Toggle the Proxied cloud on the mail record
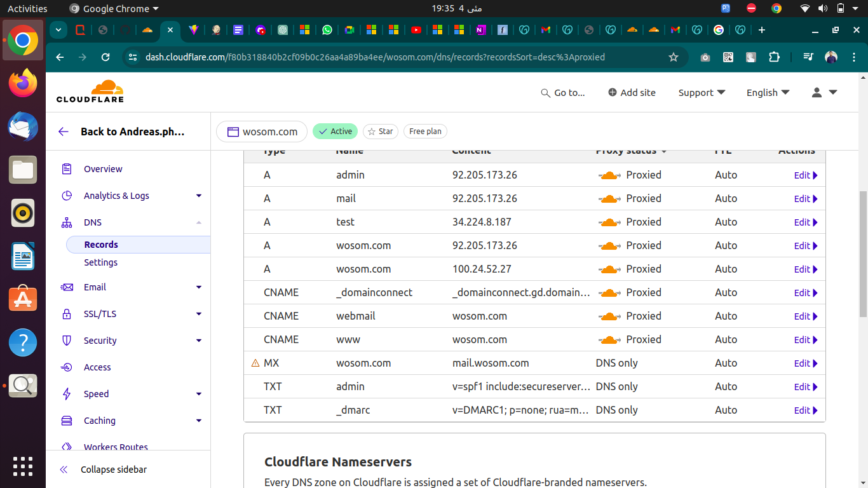 tap(609, 198)
